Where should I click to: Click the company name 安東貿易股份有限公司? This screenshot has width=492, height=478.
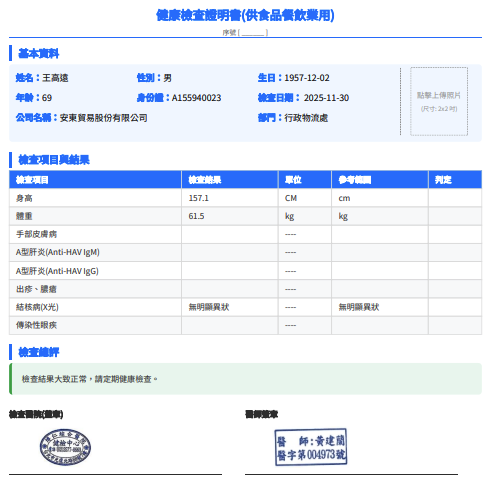pyautogui.click(x=104, y=118)
